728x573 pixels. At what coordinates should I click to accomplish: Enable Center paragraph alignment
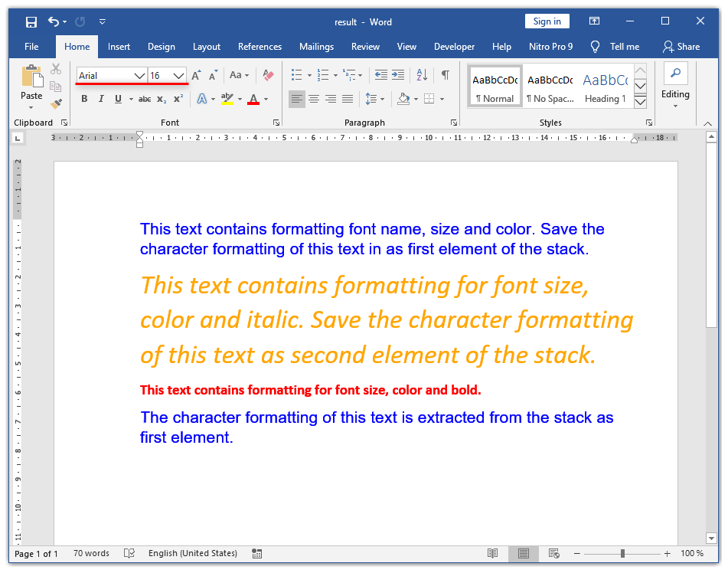(314, 99)
